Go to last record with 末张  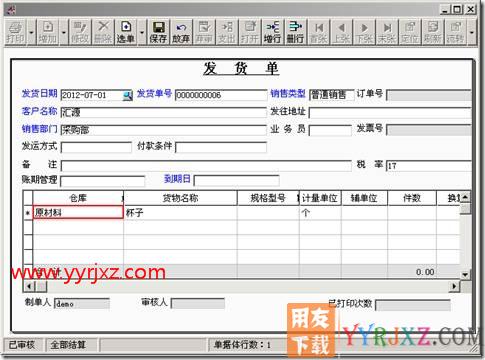(387, 32)
